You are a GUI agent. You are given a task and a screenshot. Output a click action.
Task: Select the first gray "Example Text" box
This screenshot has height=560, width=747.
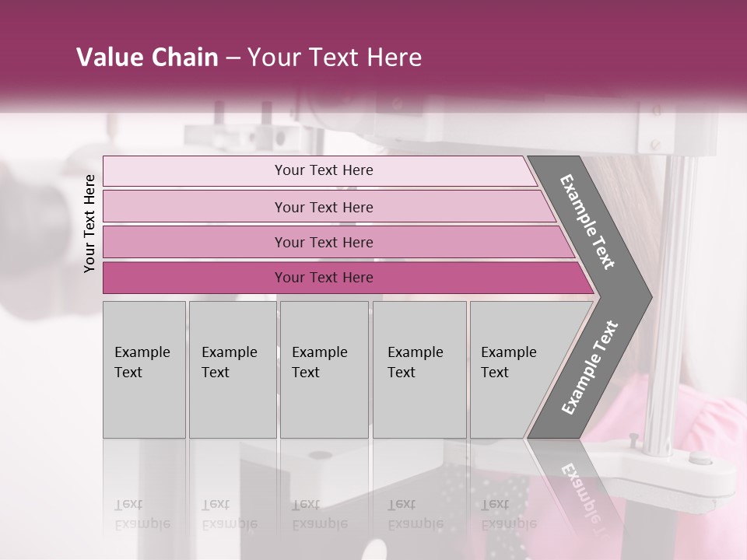(144, 369)
